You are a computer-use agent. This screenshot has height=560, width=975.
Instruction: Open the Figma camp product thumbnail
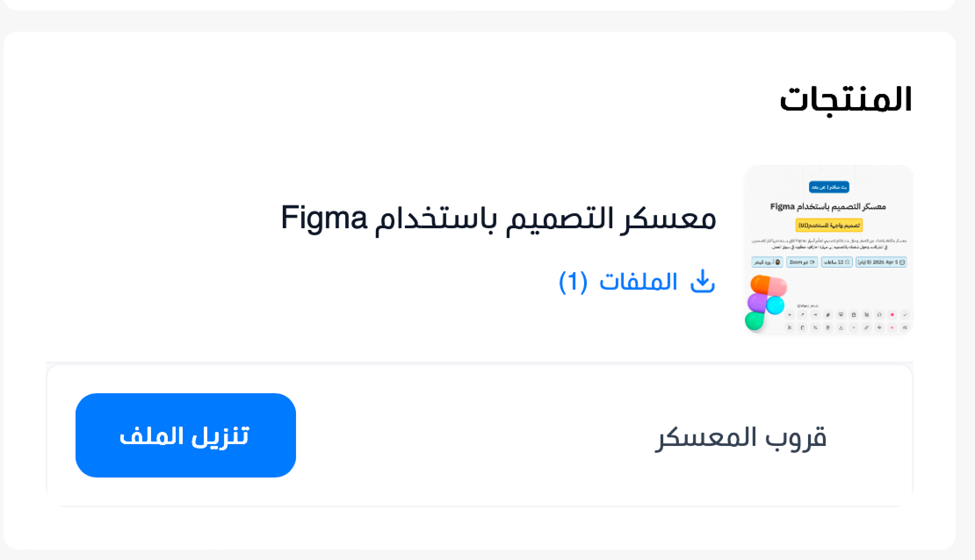coord(828,250)
